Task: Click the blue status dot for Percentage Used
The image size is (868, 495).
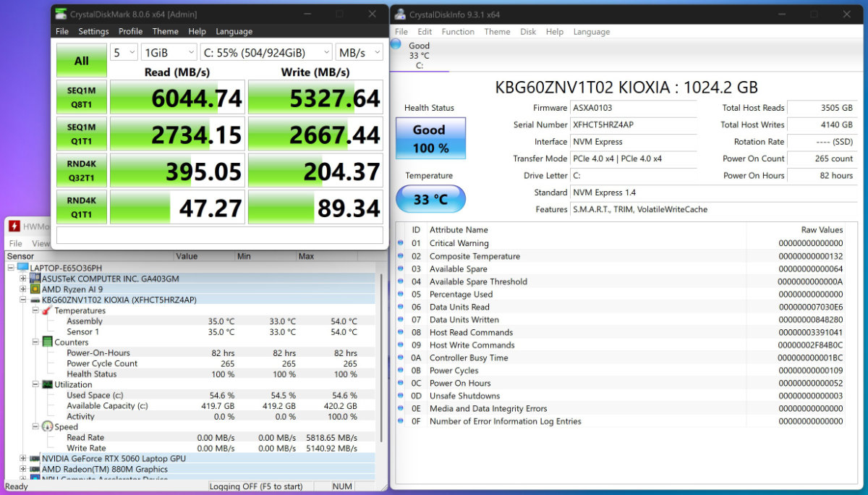Action: pos(401,295)
